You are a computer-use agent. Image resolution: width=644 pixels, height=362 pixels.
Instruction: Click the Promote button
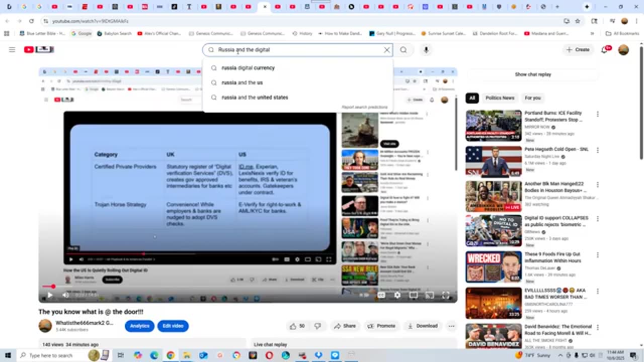click(x=381, y=326)
